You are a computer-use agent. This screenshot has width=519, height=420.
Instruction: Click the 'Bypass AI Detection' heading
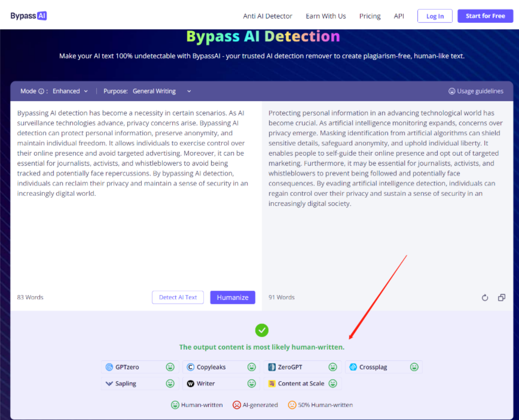pyautogui.click(x=263, y=36)
